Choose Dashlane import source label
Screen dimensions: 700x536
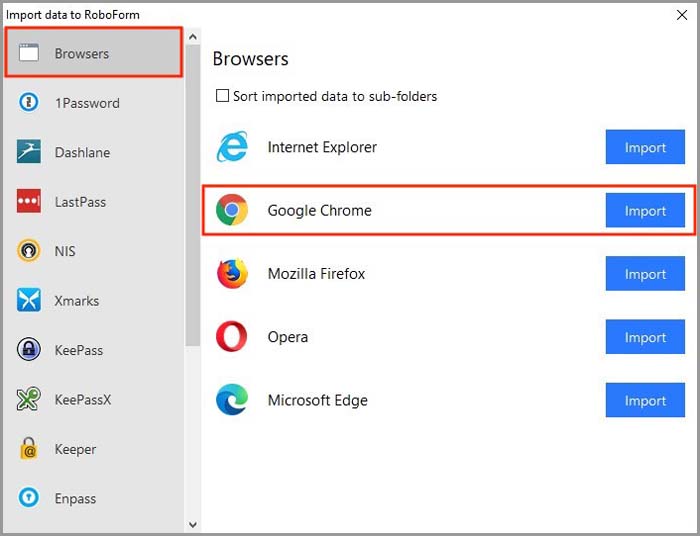click(82, 153)
